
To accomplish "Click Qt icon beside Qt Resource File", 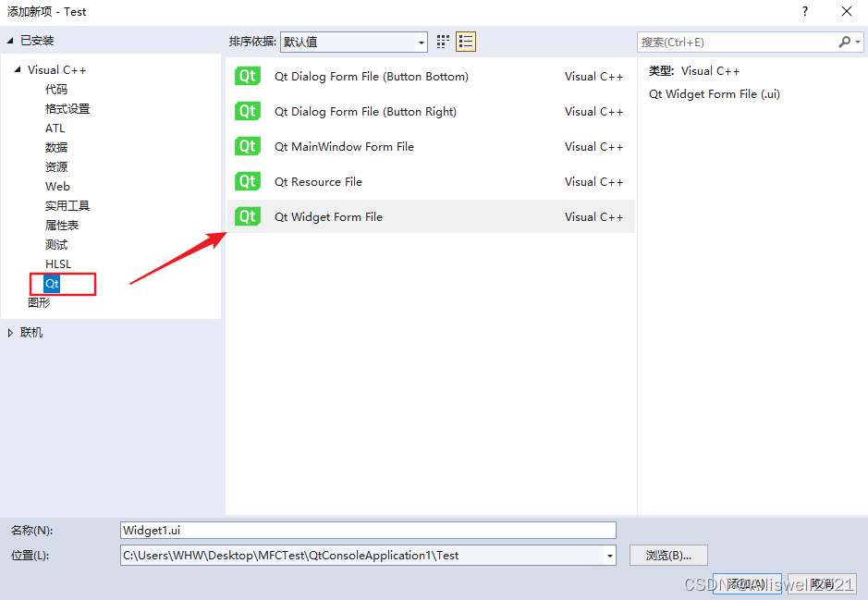I will (x=248, y=181).
